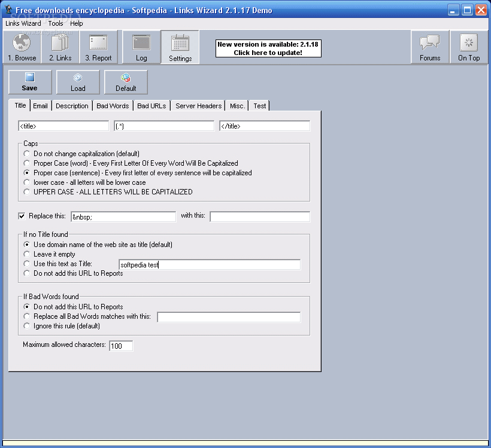Image resolution: width=491 pixels, height=448 pixels.
Task: Open the 1. Browse globe toolbar button
Action: click(x=22, y=47)
